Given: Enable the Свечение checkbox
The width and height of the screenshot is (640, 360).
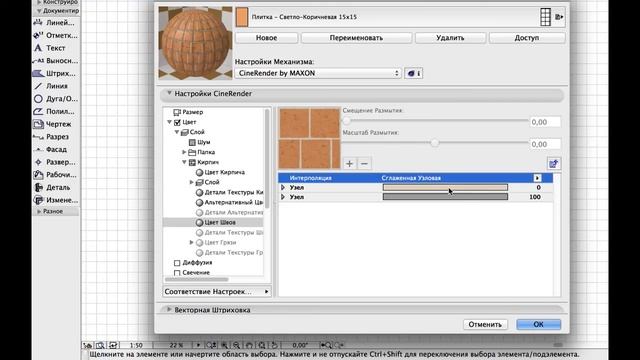Looking at the screenshot, I should (x=177, y=273).
